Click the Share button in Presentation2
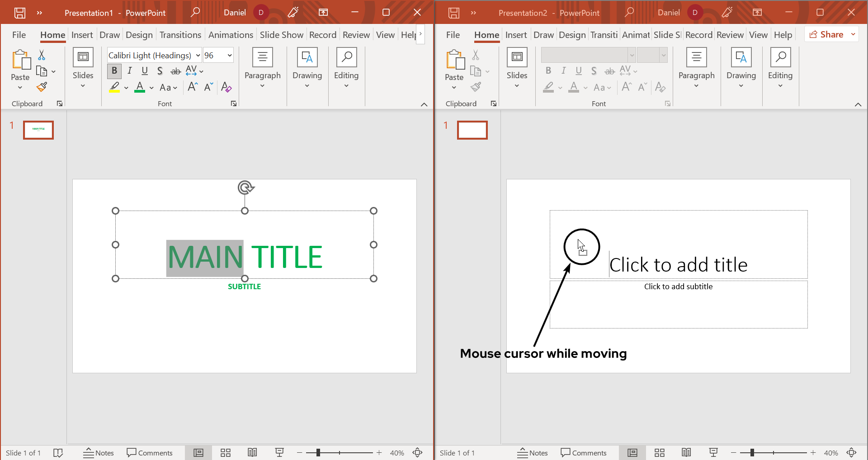Screen dimensions: 868x460 pyautogui.click(x=826, y=34)
